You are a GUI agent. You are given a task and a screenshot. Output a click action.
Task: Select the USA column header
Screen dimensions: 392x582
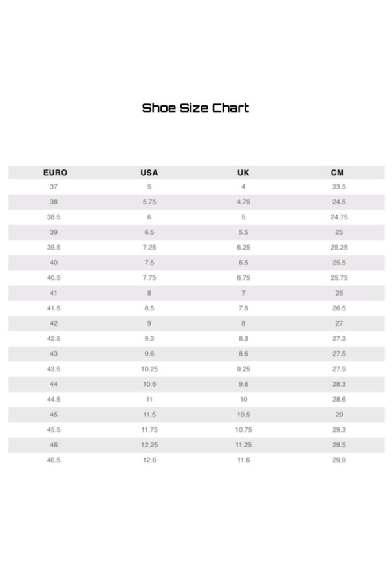click(149, 173)
